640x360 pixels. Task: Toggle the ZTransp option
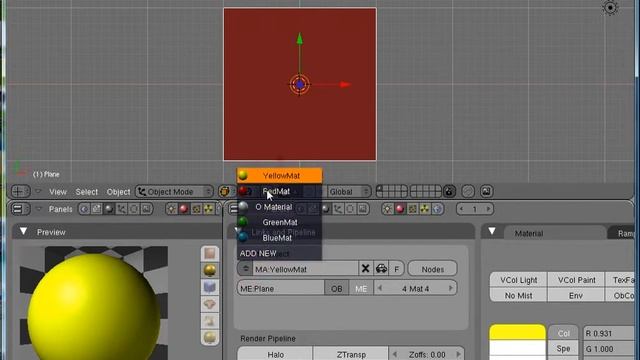pos(351,354)
